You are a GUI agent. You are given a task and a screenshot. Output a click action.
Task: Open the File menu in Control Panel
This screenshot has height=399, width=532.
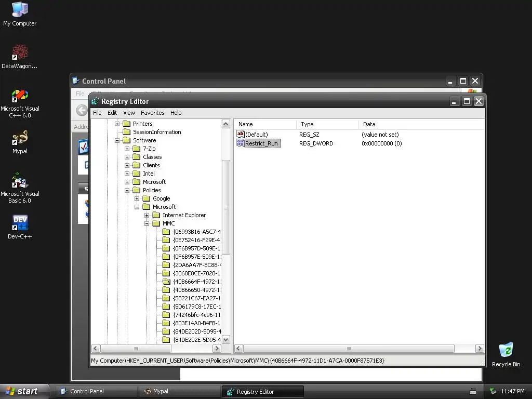pos(80,94)
